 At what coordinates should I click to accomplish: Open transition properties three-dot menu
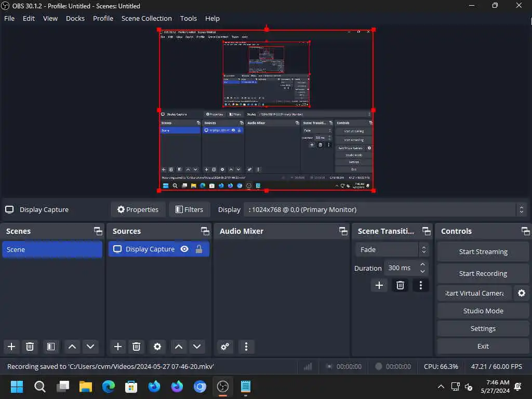(421, 285)
